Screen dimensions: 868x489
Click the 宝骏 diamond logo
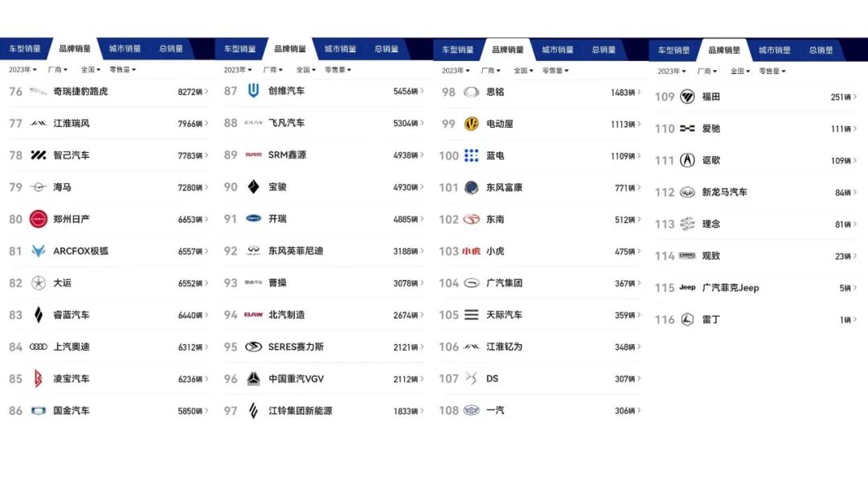tap(253, 187)
